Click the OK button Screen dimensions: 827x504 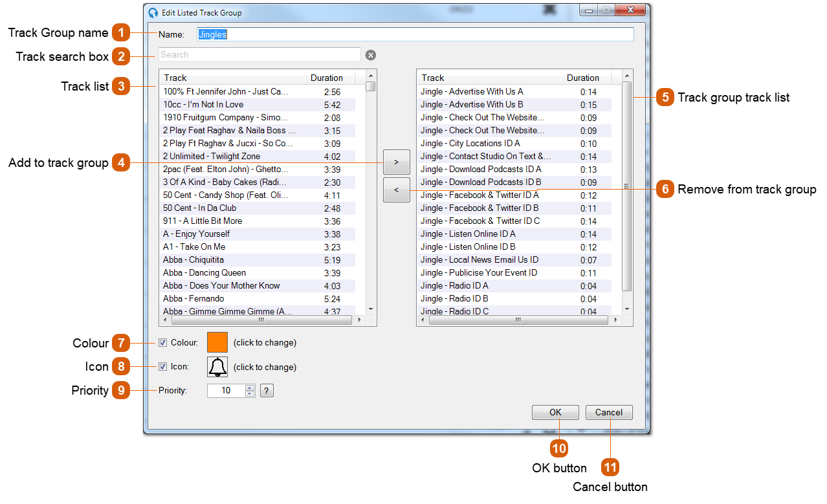tap(555, 412)
